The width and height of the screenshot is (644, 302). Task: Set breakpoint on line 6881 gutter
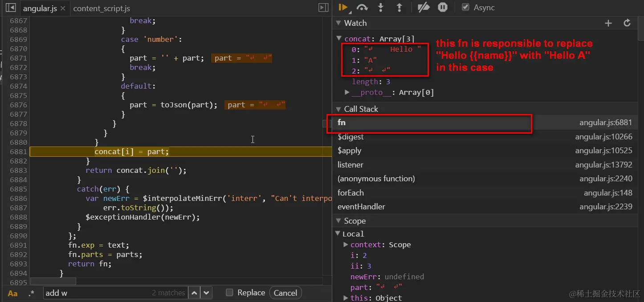coord(18,152)
